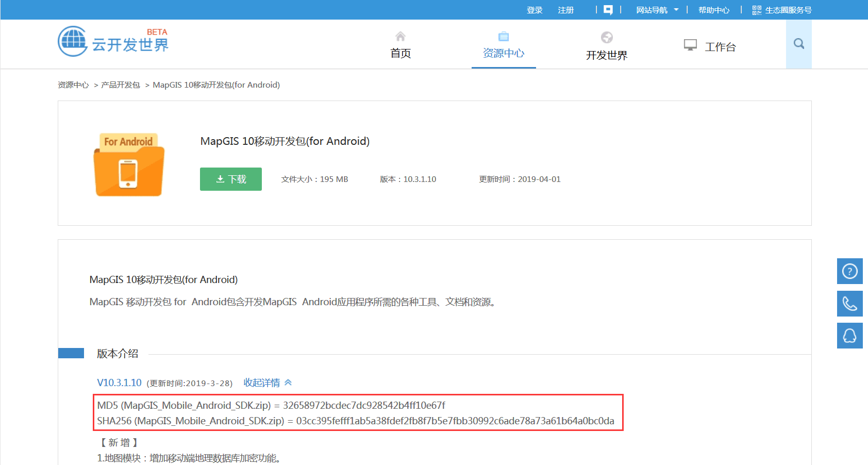The image size is (868, 465).
Task: Click the SHA256 checksum line
Action: (356, 421)
